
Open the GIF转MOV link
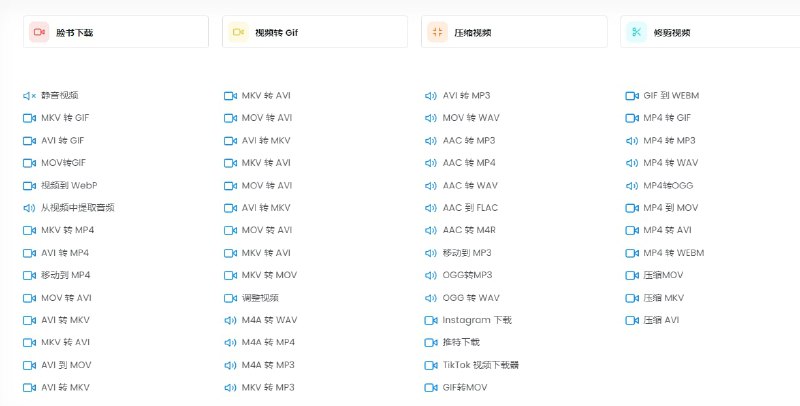tap(465, 387)
